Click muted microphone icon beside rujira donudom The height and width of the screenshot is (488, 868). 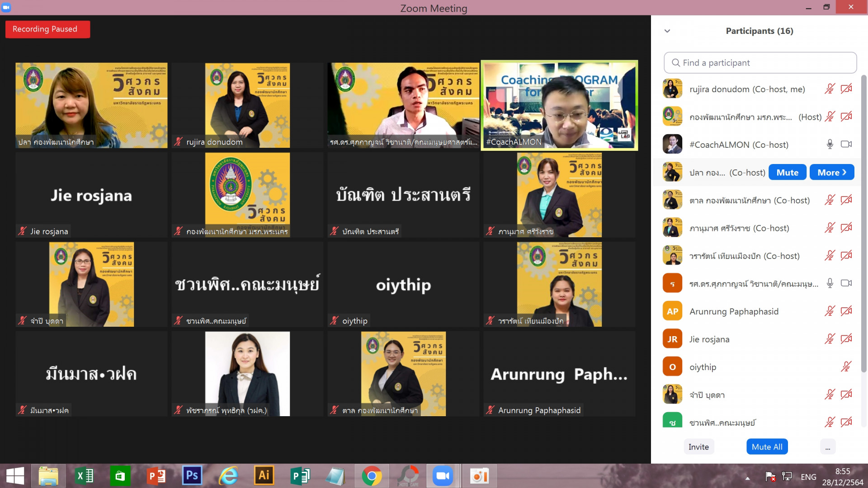(830, 89)
